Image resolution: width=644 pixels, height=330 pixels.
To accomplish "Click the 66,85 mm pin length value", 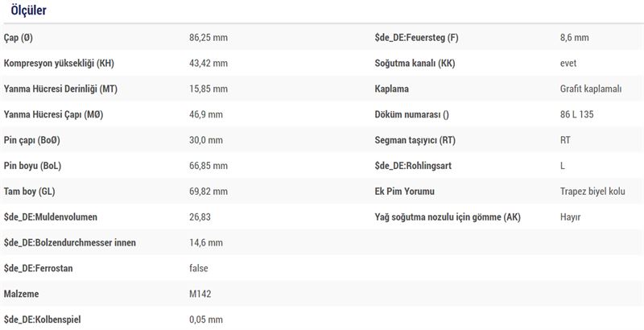I will pos(208,166).
